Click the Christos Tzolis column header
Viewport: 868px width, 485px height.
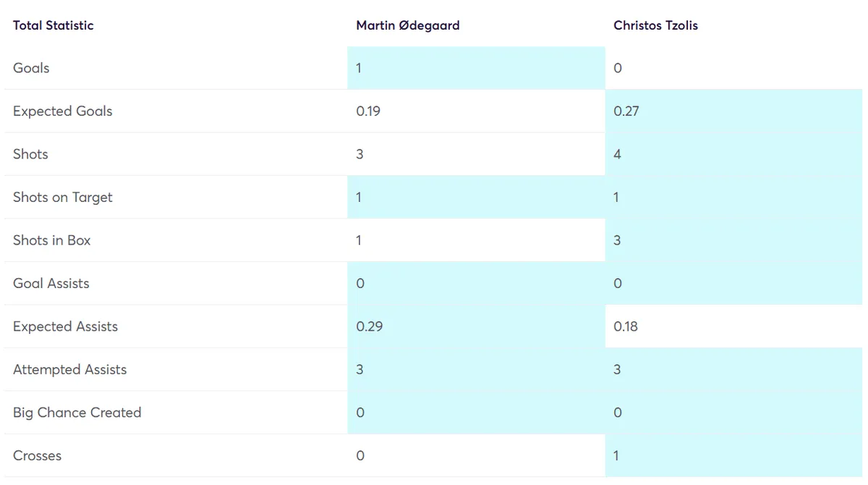656,25
